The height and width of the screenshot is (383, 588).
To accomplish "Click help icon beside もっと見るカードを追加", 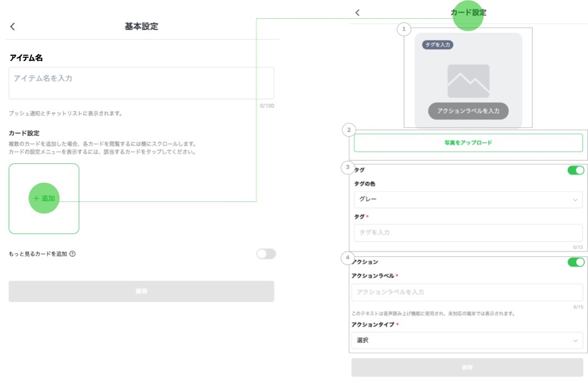I will [x=73, y=254].
